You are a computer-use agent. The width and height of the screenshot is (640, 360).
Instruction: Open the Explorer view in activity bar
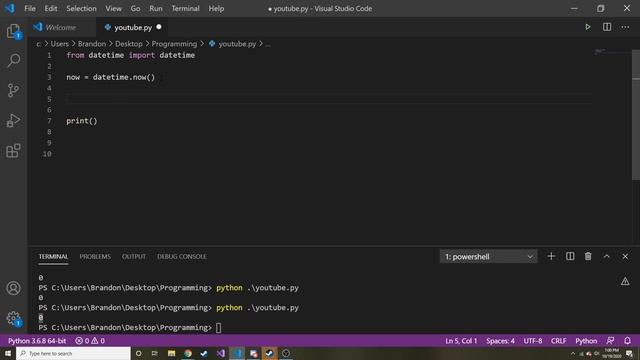click(x=13, y=31)
